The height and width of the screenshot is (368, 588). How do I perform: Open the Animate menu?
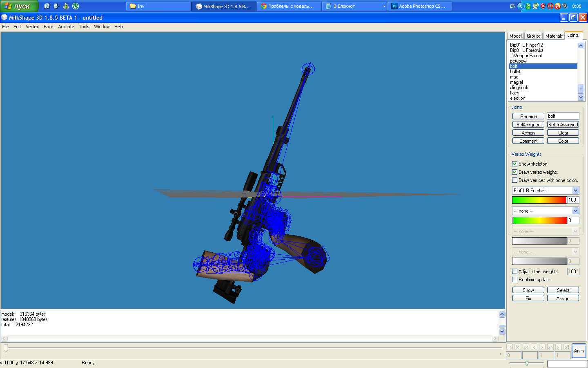pyautogui.click(x=66, y=27)
